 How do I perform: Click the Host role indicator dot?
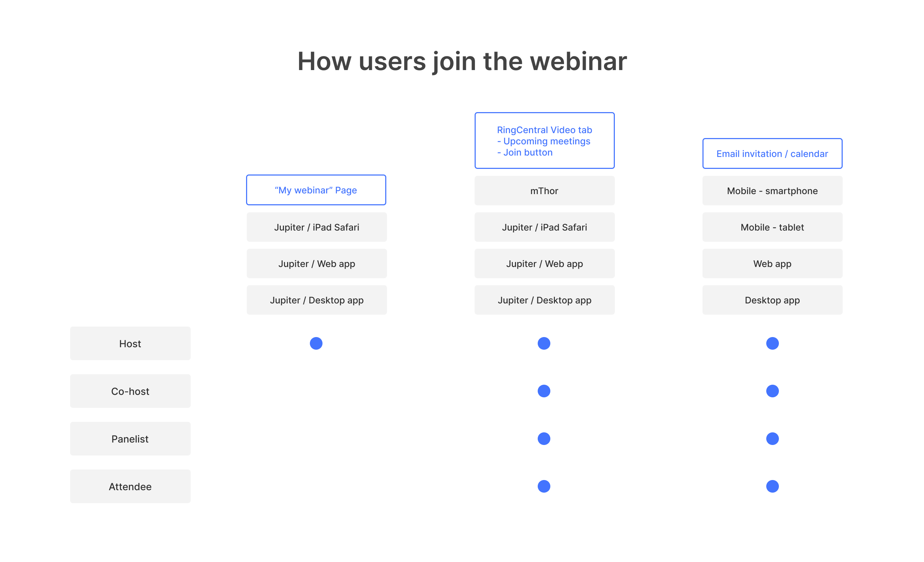click(x=315, y=343)
